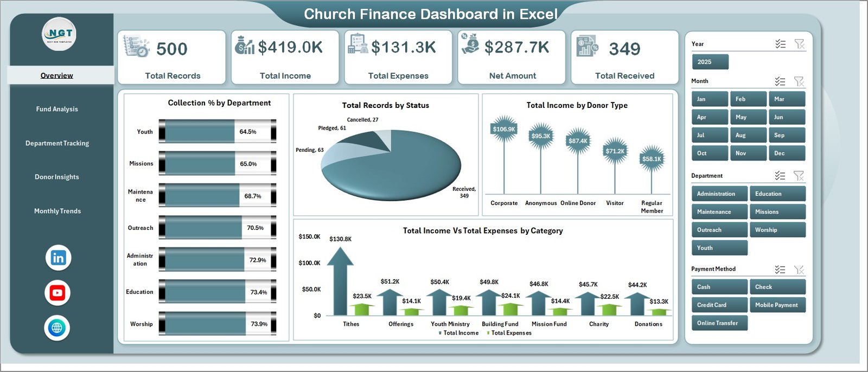The image size is (868, 372).
Task: Toggle multi-select on the Month slicer
Action: tap(780, 81)
